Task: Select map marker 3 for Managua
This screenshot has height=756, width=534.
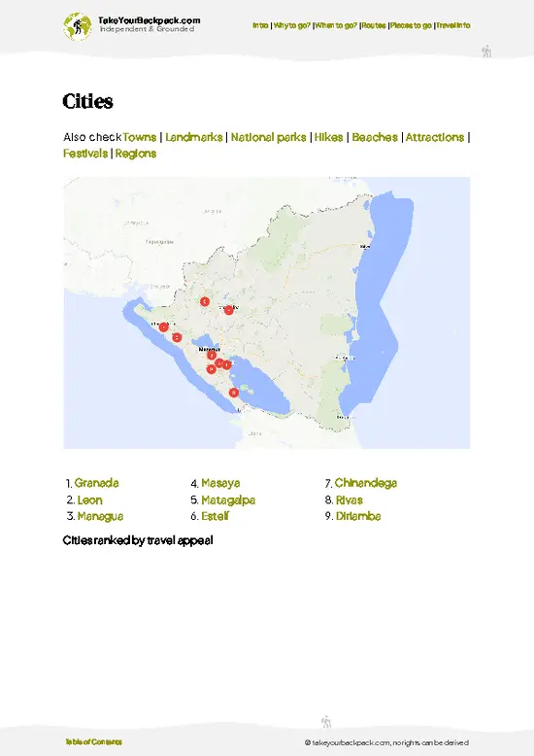Action: click(x=212, y=356)
